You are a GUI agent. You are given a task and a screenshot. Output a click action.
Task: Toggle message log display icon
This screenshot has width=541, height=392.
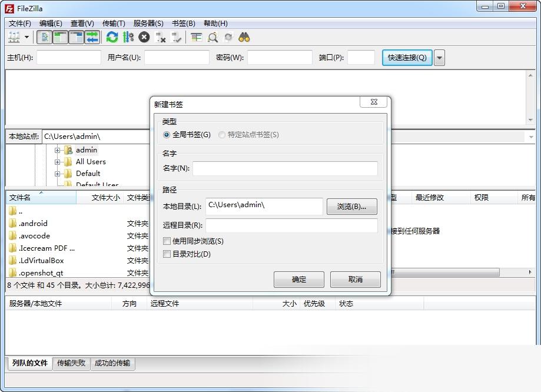(45, 37)
